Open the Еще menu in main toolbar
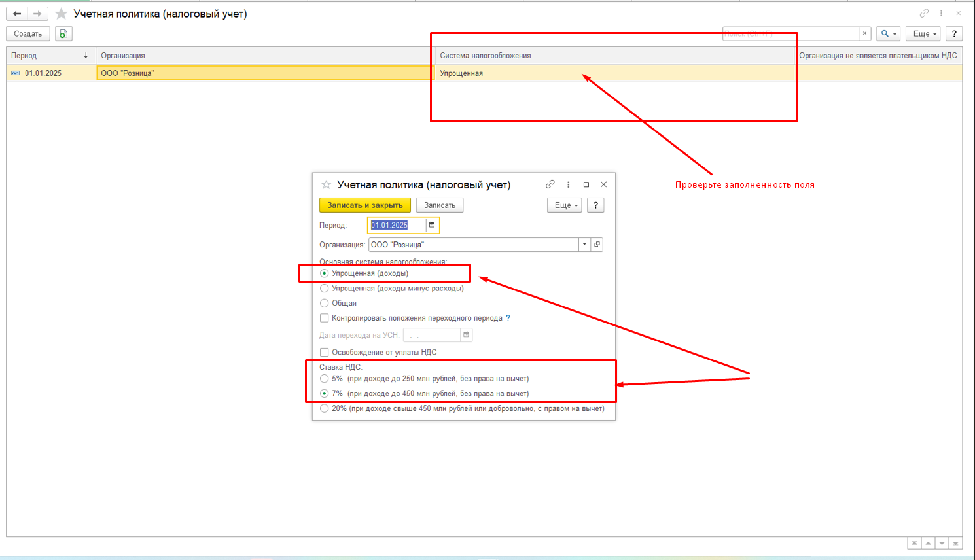The height and width of the screenshot is (560, 975). click(925, 33)
